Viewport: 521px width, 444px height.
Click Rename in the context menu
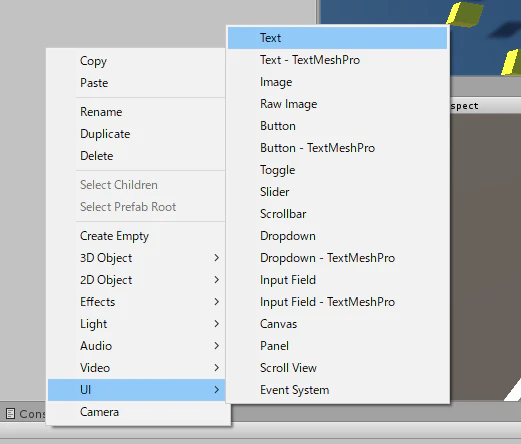tap(137, 112)
